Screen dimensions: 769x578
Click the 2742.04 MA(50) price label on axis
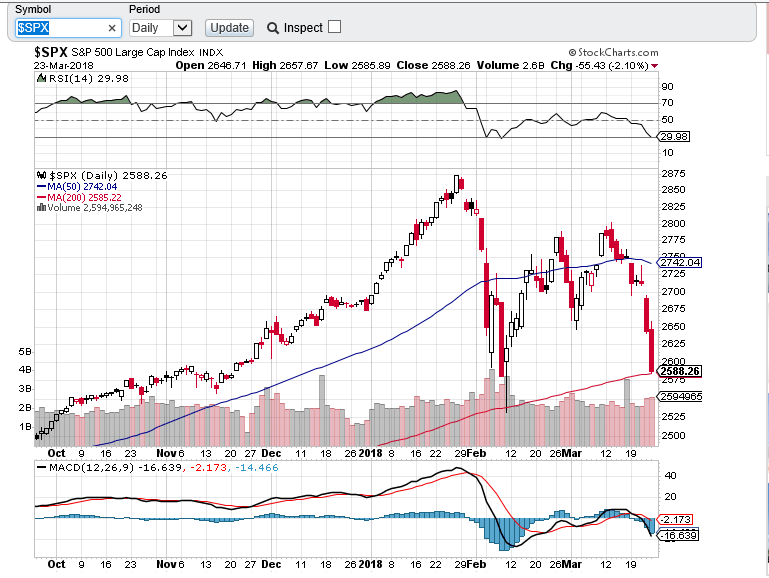[680, 263]
